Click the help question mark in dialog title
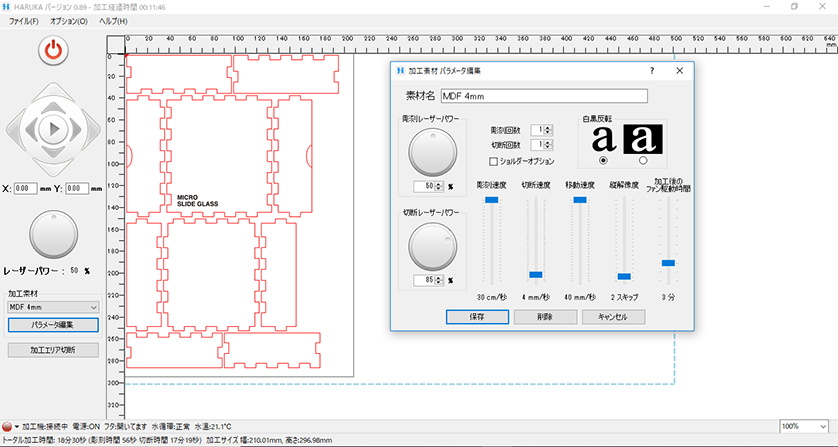Screen dimensions: 838x447 651,71
